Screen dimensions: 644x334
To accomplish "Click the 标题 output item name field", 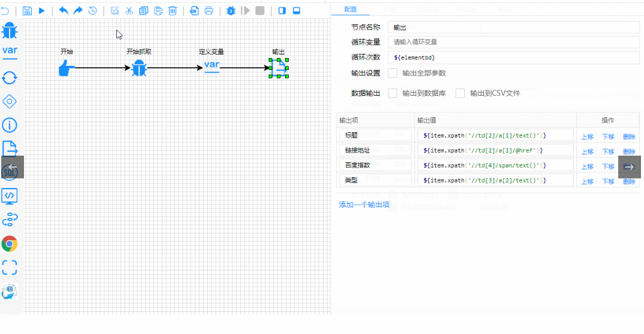I will click(x=376, y=135).
